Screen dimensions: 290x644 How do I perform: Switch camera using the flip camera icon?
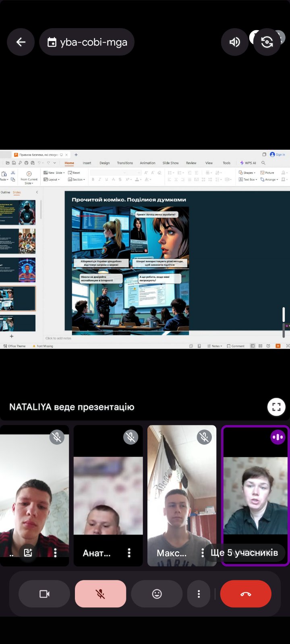coord(267,42)
